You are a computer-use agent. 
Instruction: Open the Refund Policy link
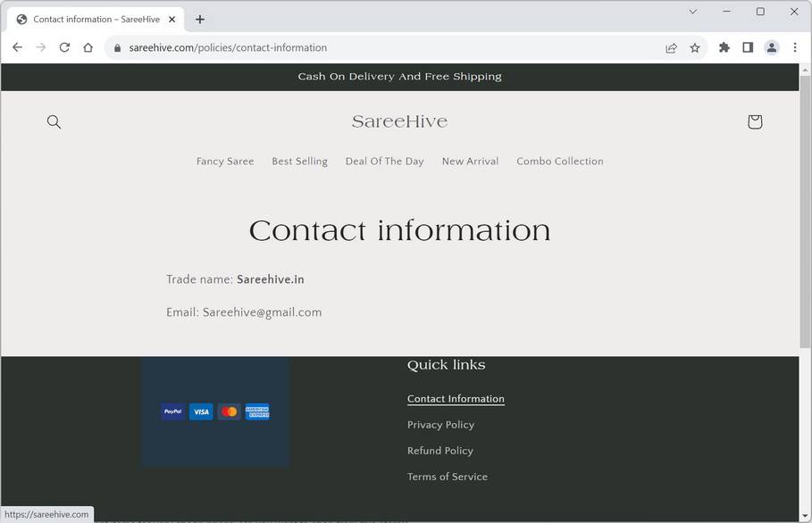pyautogui.click(x=440, y=450)
